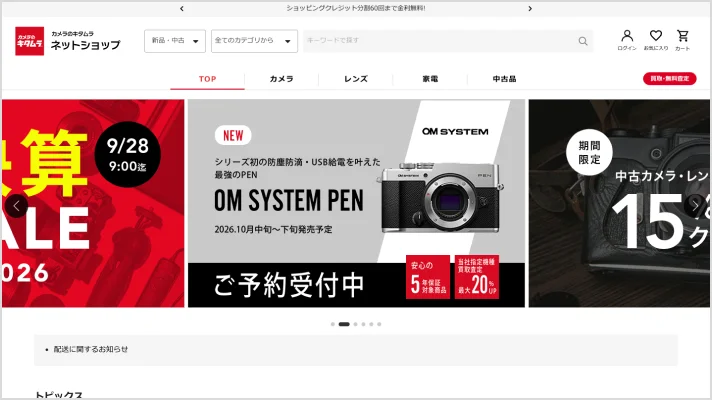This screenshot has height=400, width=712.
Task: Click the search magnifier icon
Action: [x=583, y=41]
